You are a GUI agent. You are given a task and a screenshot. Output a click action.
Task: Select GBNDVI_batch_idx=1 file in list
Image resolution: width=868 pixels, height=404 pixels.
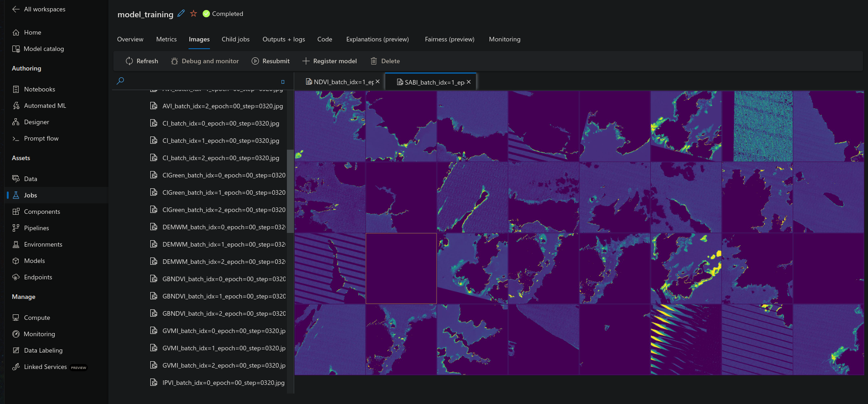(218, 296)
